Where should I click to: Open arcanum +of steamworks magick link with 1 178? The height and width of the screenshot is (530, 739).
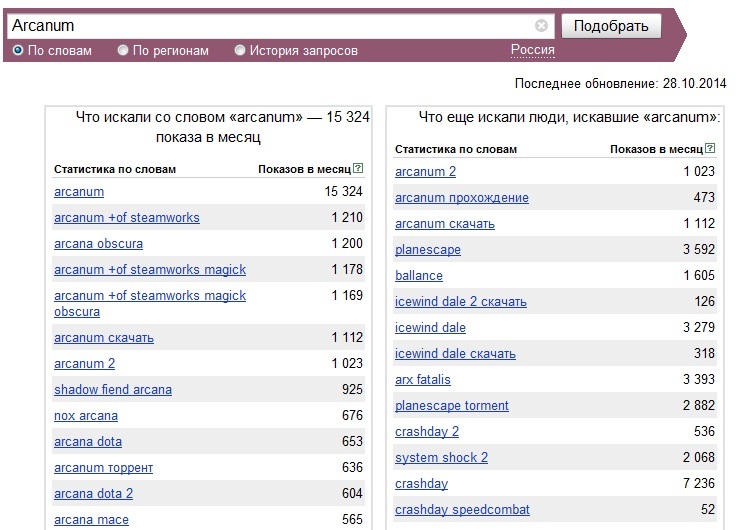pos(150,269)
